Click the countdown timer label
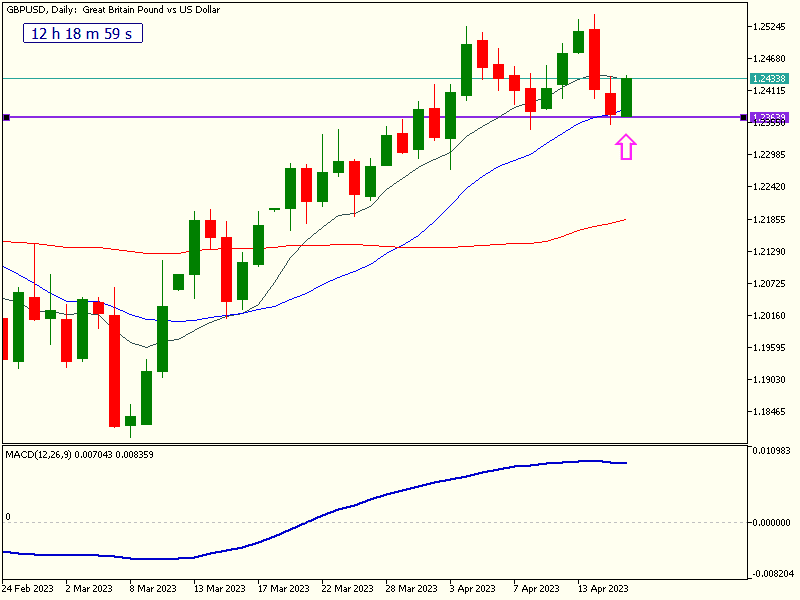Screen dimensions: 800x600 click(84, 33)
